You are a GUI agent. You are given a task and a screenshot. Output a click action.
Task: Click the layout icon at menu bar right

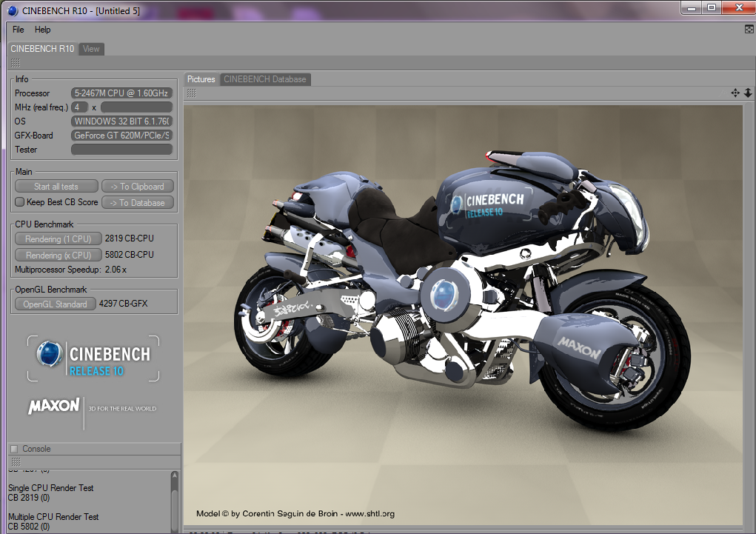(749, 30)
